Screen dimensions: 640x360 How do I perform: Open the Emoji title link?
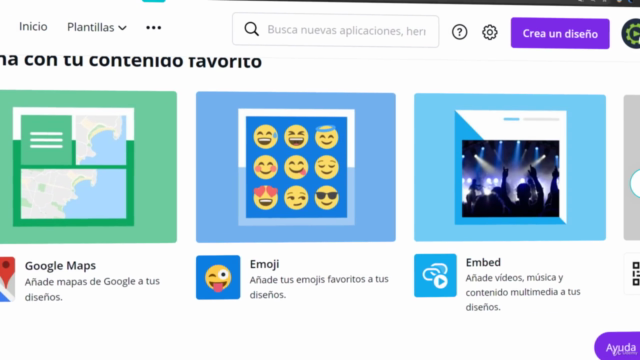tap(264, 264)
